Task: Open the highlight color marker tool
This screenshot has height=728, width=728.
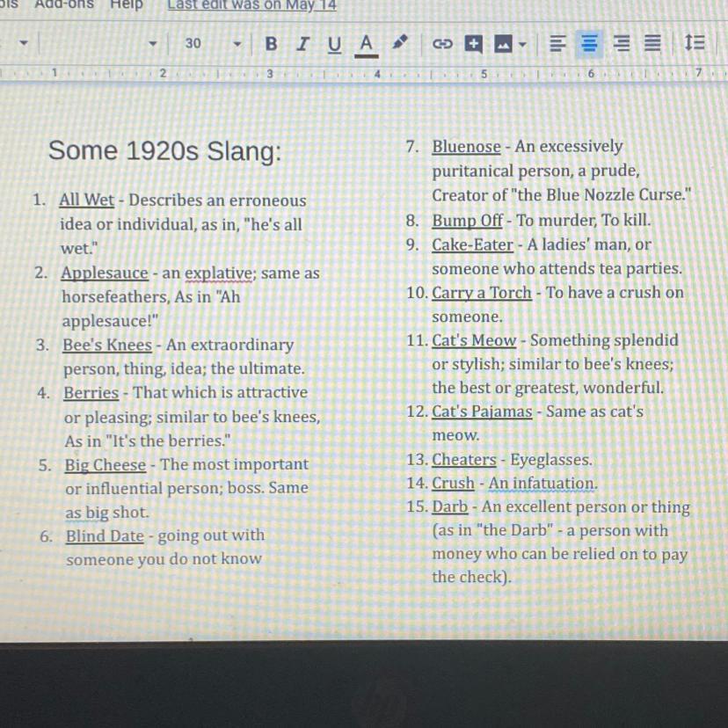Action: tap(400, 43)
